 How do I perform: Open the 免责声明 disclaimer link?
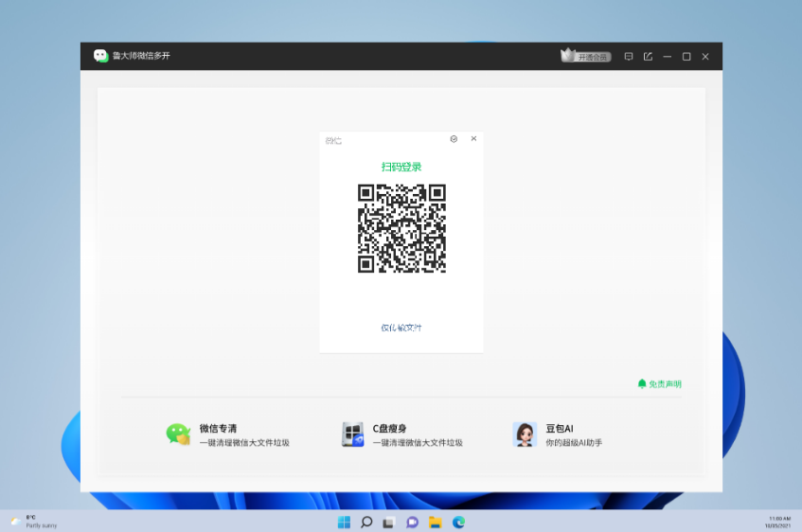(660, 383)
